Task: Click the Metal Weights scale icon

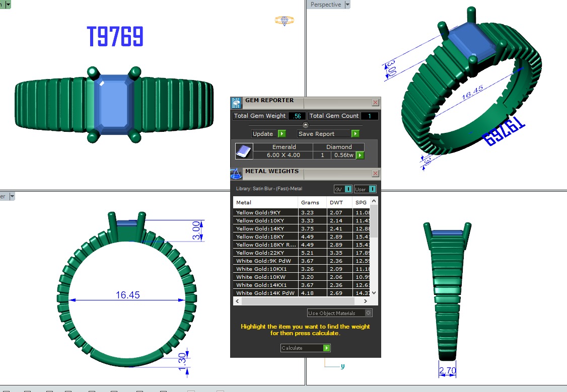Action: point(236,174)
